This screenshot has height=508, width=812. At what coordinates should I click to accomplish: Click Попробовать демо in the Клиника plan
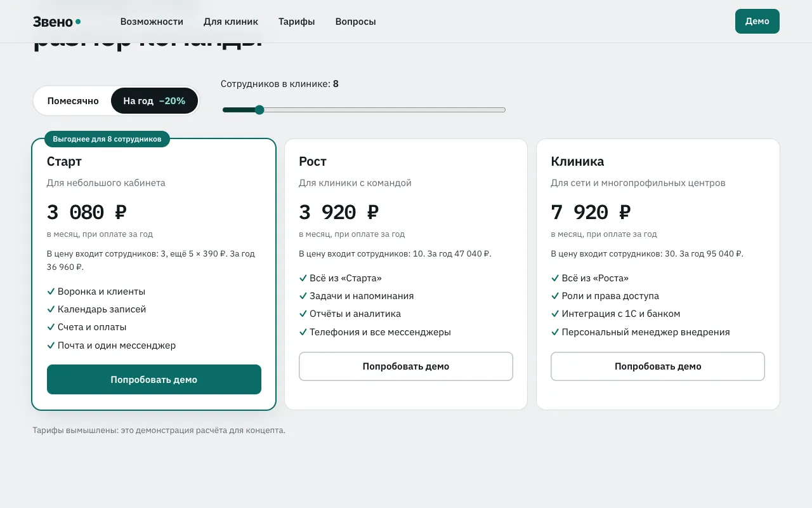tap(658, 366)
